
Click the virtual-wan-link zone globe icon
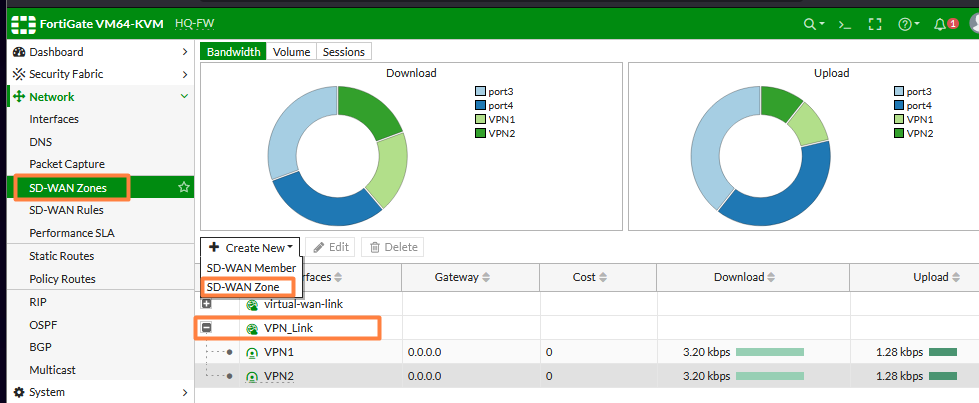pos(252,305)
